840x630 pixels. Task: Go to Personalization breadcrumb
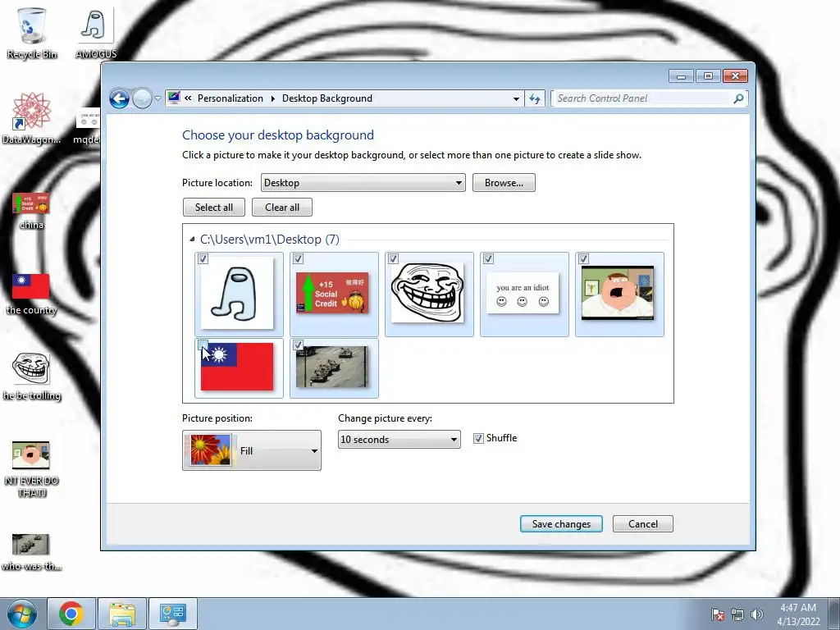coord(231,98)
